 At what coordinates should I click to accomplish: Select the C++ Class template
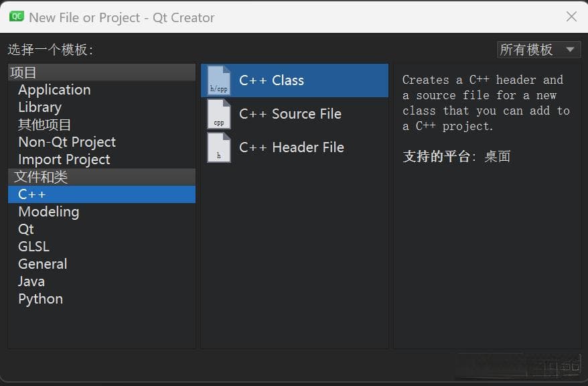pos(295,80)
